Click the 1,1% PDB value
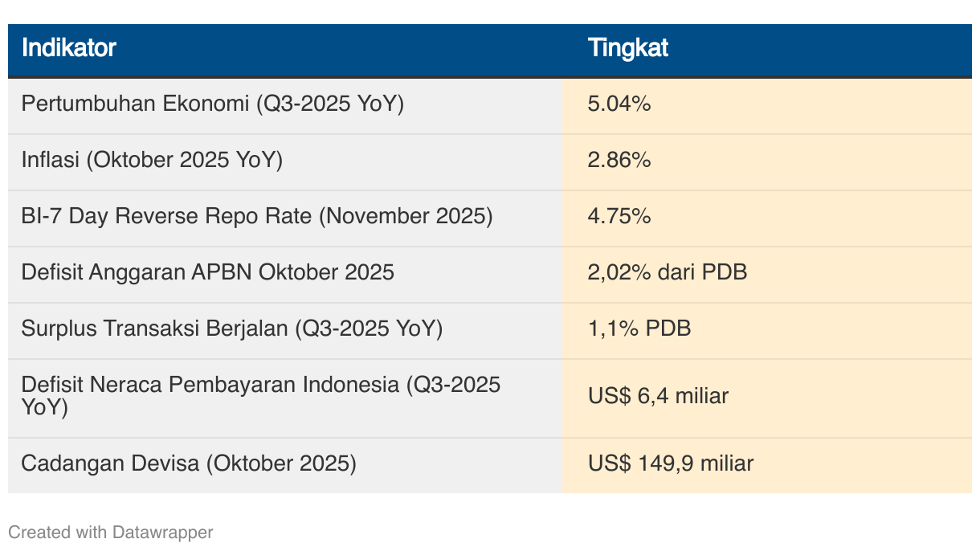The width and height of the screenshot is (980, 551). tap(639, 329)
